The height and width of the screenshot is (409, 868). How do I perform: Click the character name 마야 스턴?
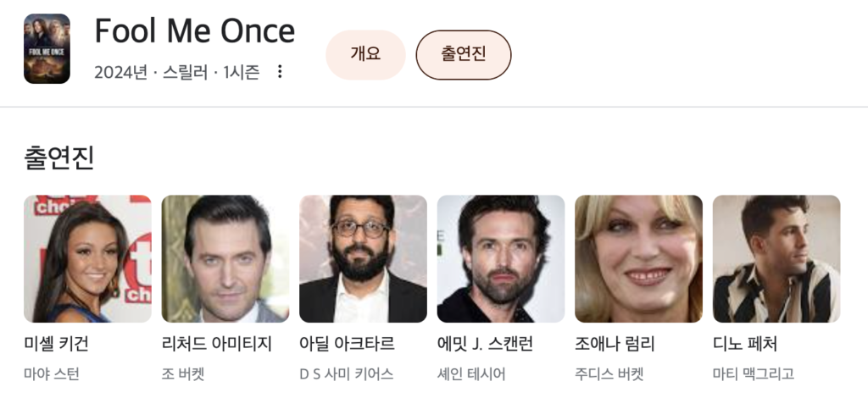51,373
